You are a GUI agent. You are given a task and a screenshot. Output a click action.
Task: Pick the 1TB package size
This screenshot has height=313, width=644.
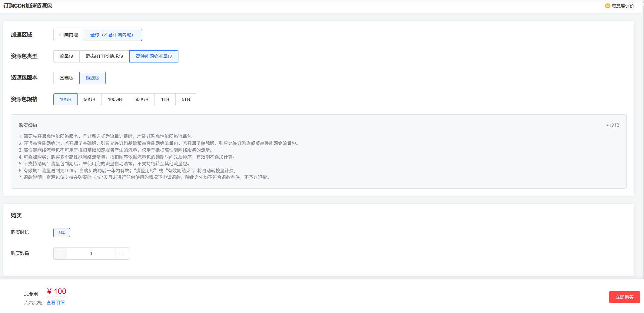pyautogui.click(x=165, y=99)
